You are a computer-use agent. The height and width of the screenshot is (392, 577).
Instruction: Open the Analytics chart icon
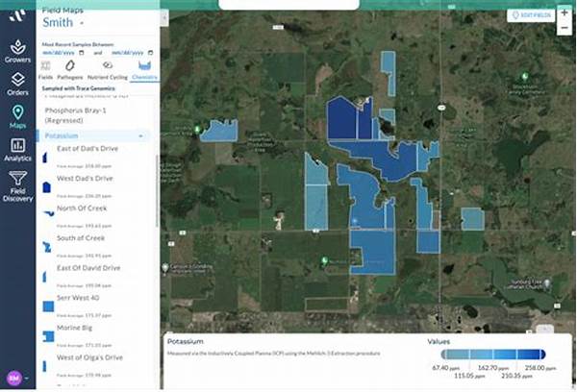[x=17, y=151]
